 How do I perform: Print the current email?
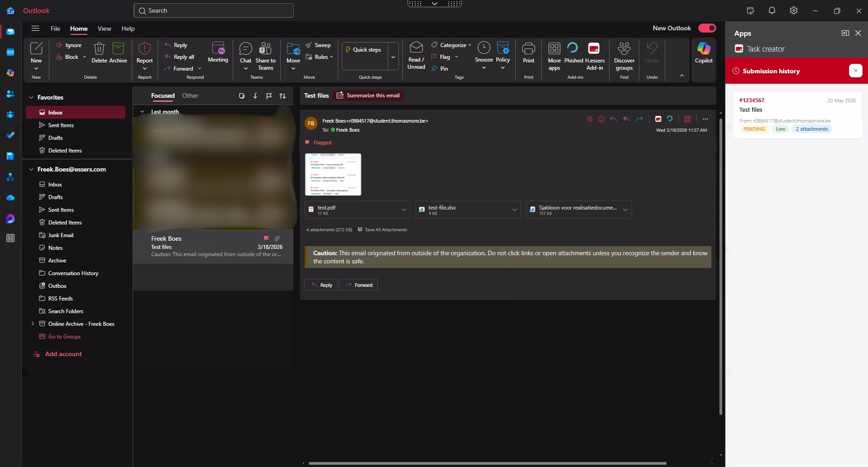click(x=528, y=52)
